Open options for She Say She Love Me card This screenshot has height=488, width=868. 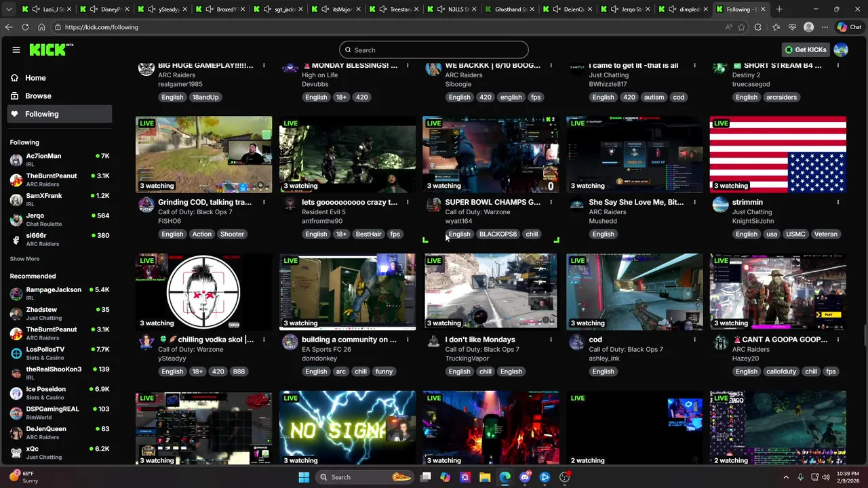[x=694, y=202]
